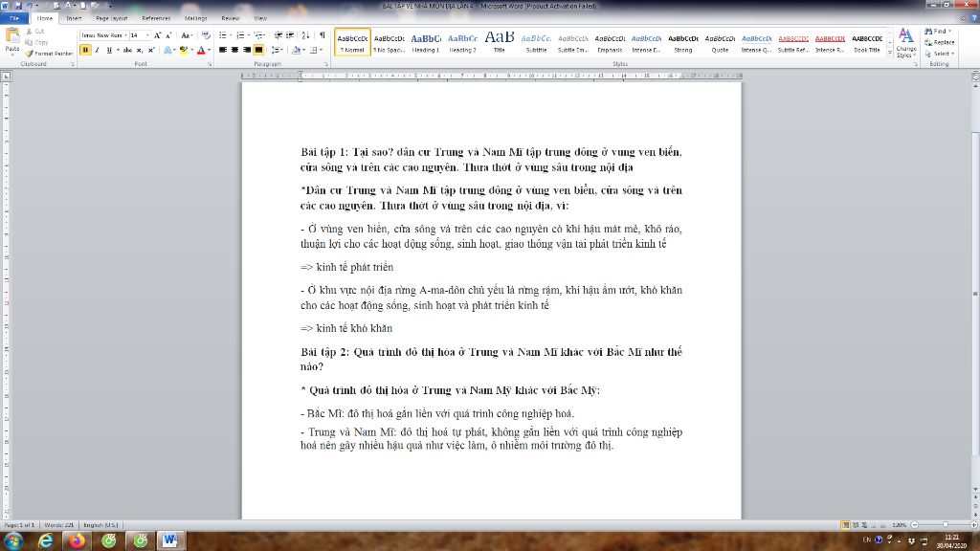
Task: Click the Change Styles icon
Action: coord(905,42)
